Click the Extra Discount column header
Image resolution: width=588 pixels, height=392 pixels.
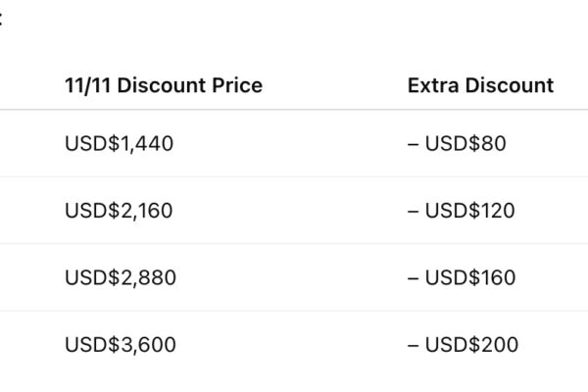coord(480,85)
